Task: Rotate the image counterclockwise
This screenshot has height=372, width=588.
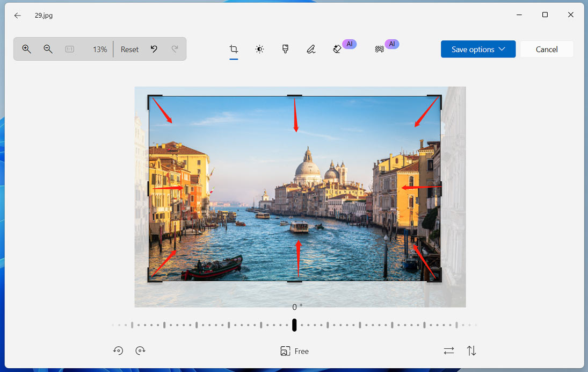Action: (x=118, y=350)
